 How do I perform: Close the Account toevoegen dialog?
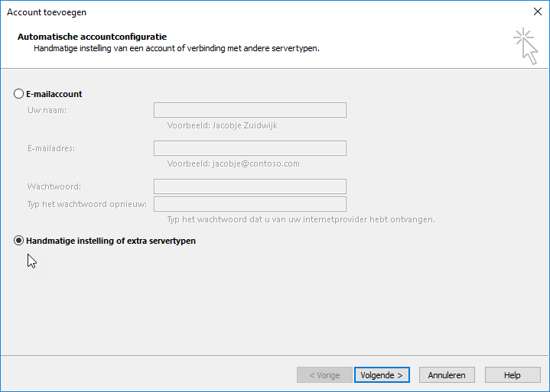537,11
